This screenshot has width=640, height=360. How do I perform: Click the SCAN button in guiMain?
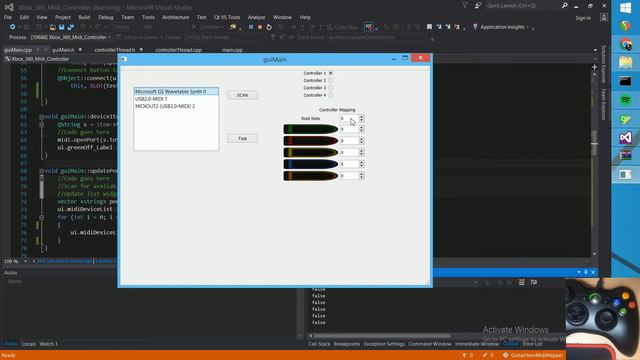[x=242, y=95]
